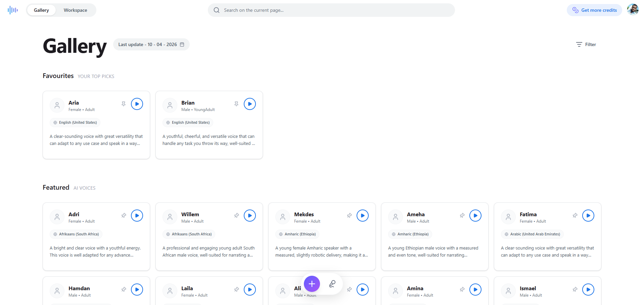Play the Ameha voice preview
Screen dimensions: 644x305
coord(475,216)
